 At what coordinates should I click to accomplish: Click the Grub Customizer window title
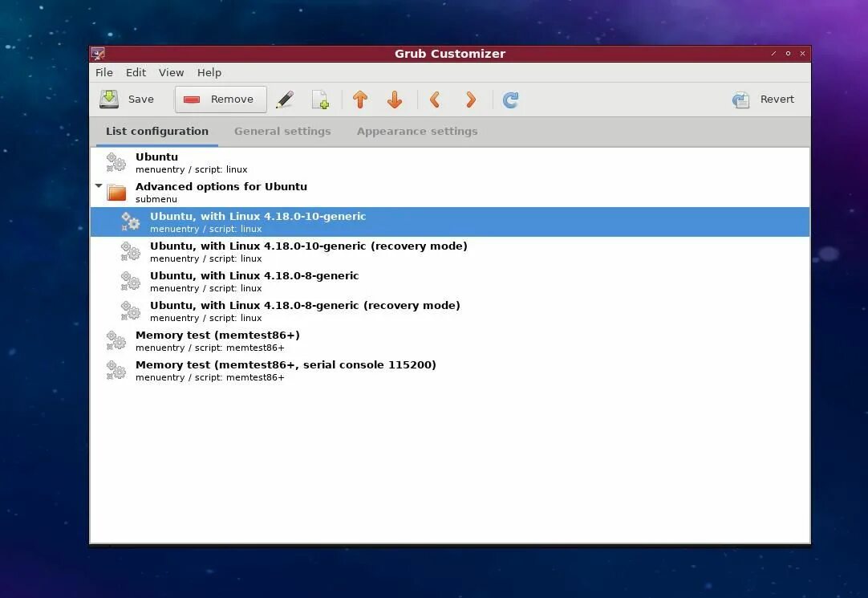(x=449, y=54)
